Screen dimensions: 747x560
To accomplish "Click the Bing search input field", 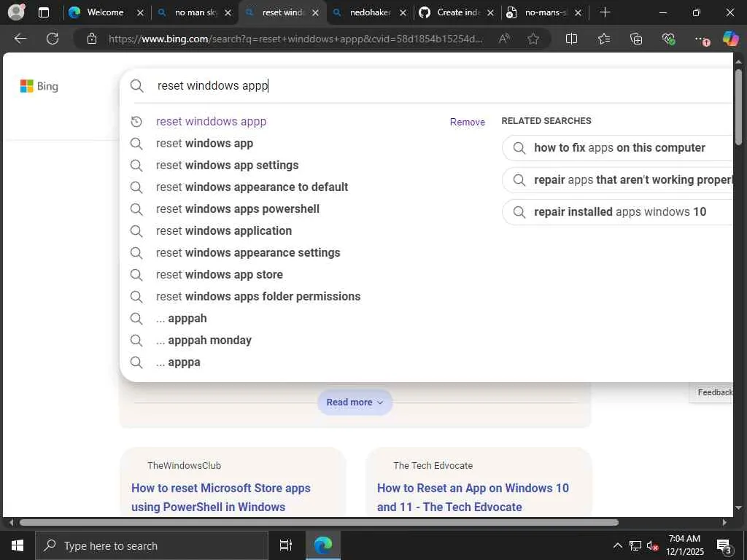I will tap(443, 86).
